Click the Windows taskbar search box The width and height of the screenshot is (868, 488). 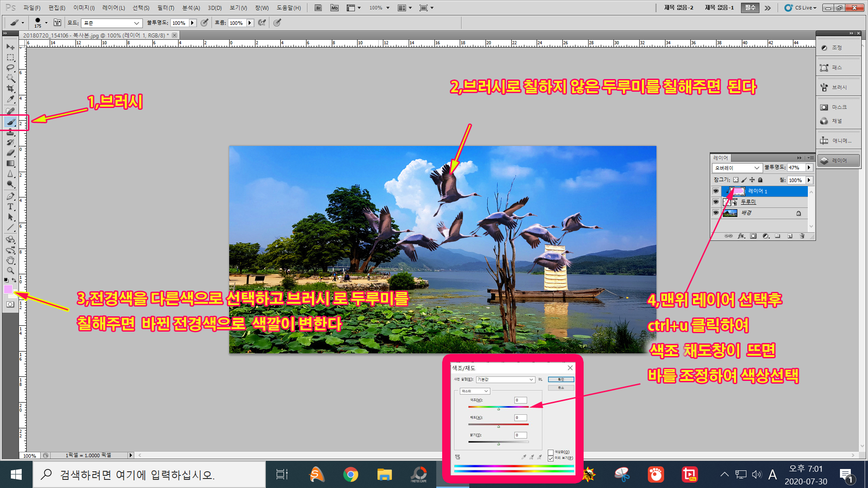tap(149, 474)
